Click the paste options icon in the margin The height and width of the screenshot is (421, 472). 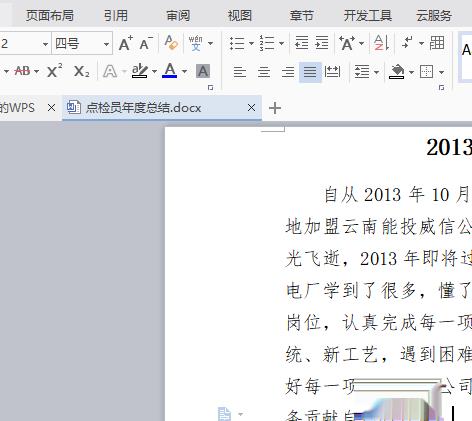tap(224, 414)
